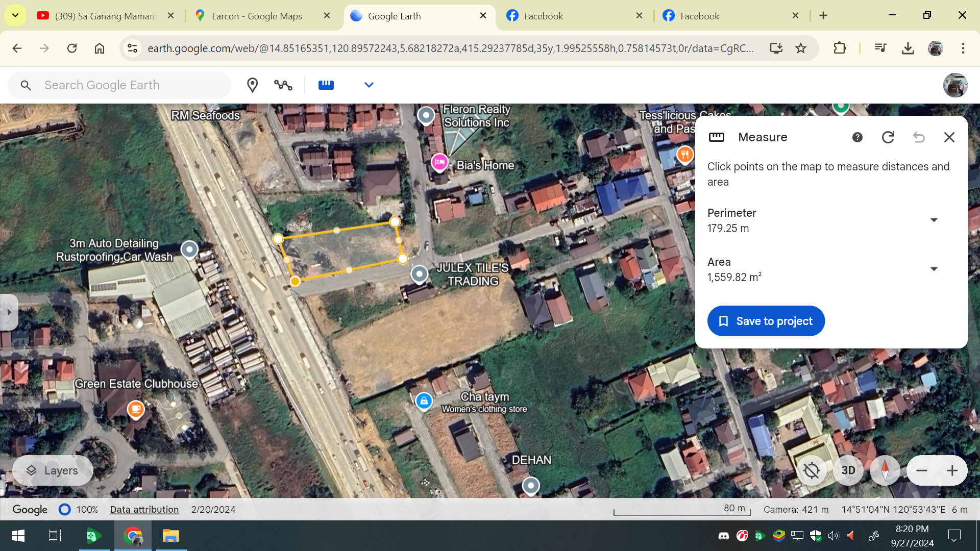980x551 pixels.
Task: Open the Data attribution link
Action: 144,510
